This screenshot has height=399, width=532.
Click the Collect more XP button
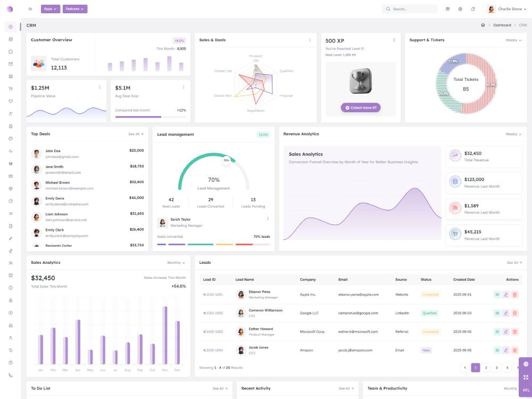tap(361, 107)
